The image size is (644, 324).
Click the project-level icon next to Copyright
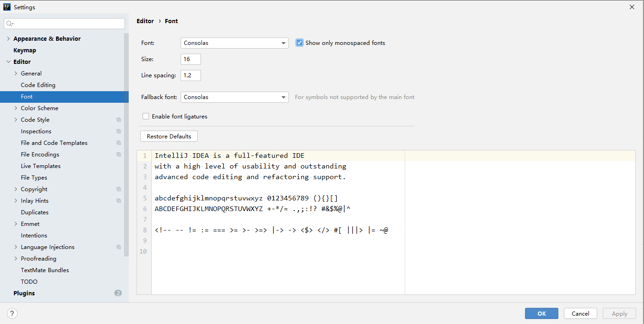(x=119, y=189)
